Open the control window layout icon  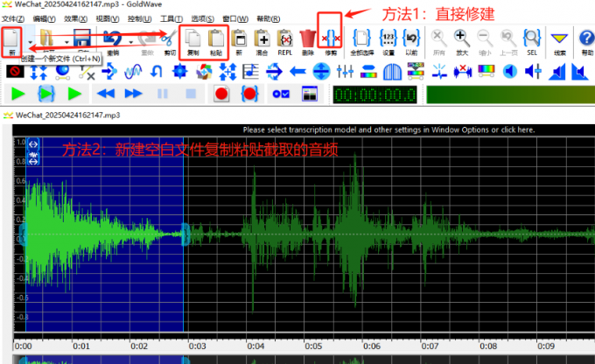point(310,94)
